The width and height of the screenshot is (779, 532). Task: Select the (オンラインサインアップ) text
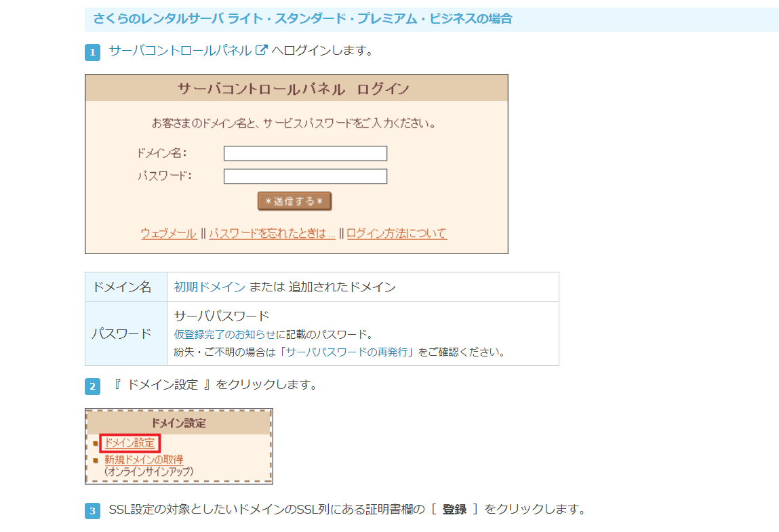click(x=148, y=472)
